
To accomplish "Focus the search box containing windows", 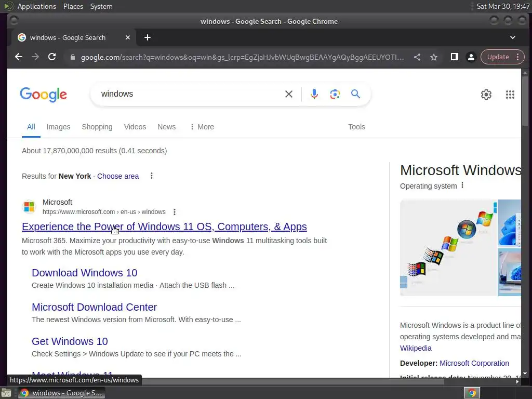I will coord(190,94).
